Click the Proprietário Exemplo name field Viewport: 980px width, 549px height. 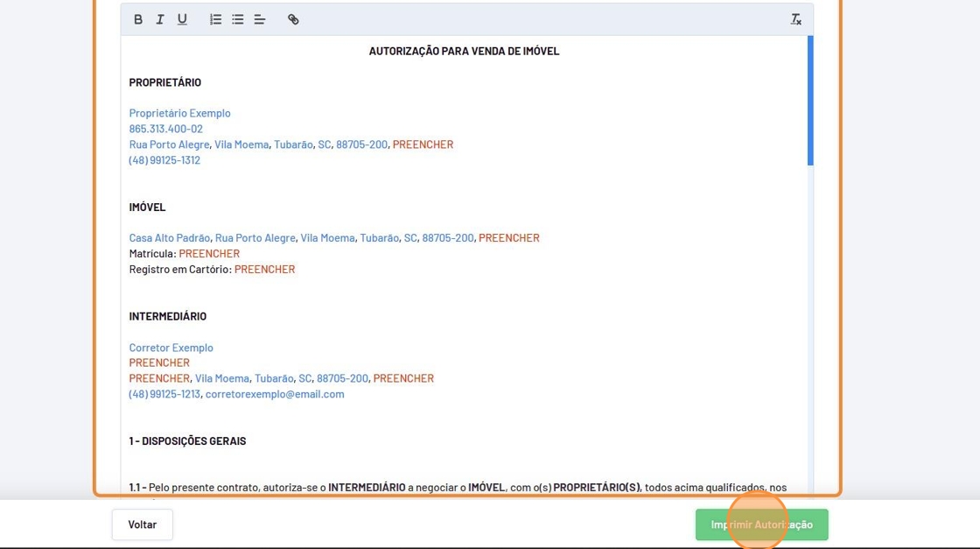point(179,113)
